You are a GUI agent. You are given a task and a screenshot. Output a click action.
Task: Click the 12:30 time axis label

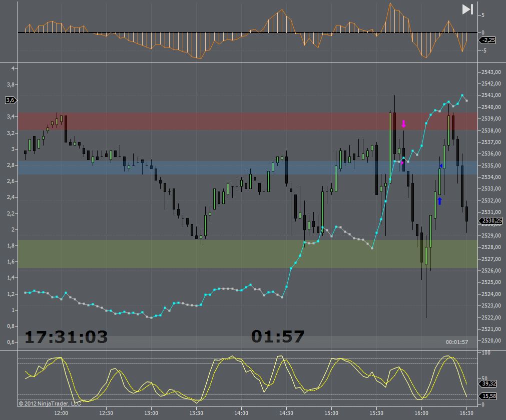(106, 413)
